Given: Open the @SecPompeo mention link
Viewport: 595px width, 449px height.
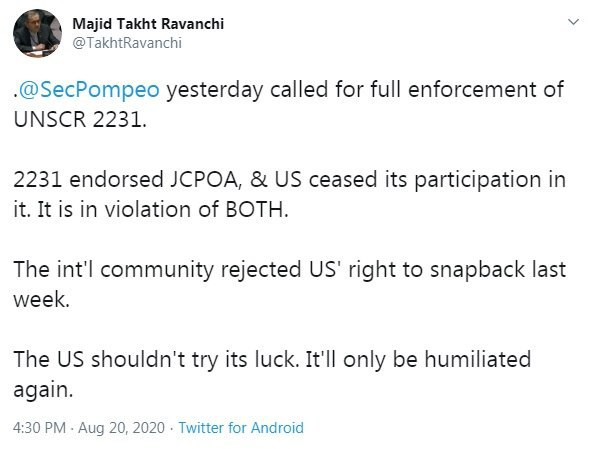Looking at the screenshot, I should [89, 90].
